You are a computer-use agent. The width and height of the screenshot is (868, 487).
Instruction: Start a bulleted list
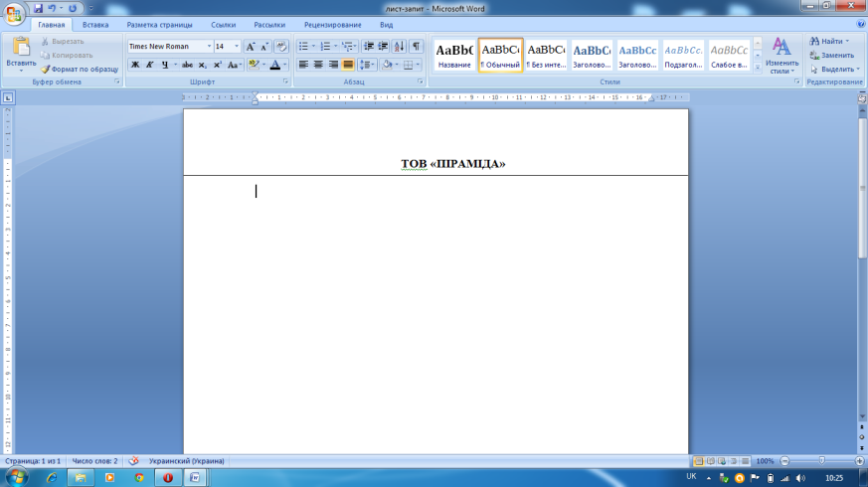tap(303, 47)
